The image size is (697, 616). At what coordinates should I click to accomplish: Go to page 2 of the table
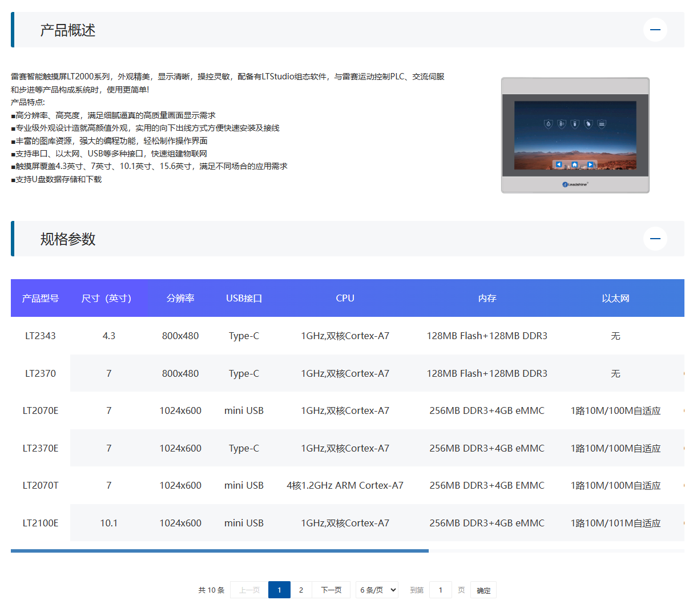(301, 590)
